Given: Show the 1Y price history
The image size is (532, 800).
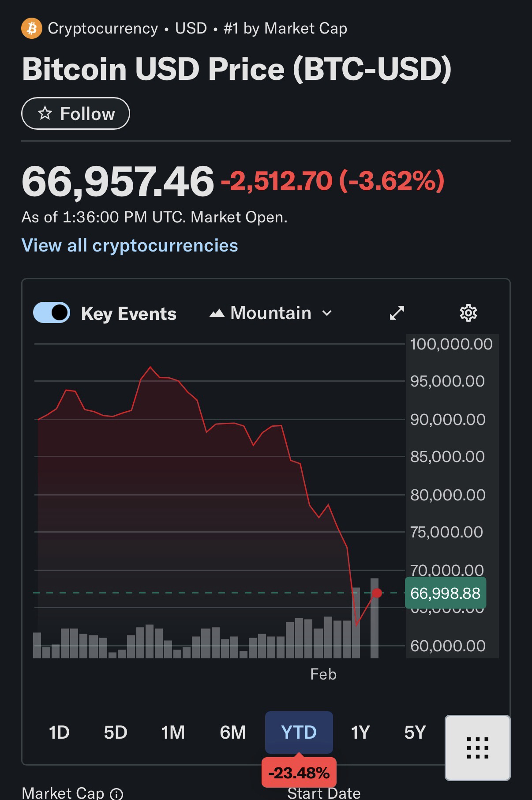Looking at the screenshot, I should click(x=360, y=732).
